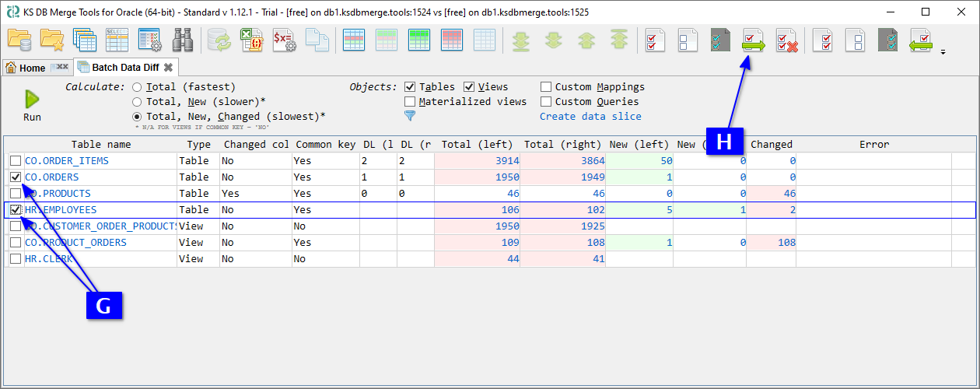Expand the toolbar overflow arrow
This screenshot has width=980, height=389.
click(943, 53)
